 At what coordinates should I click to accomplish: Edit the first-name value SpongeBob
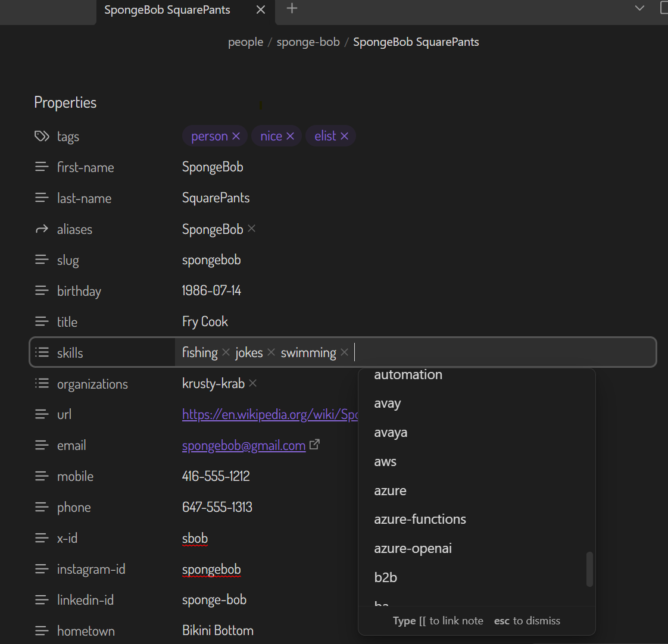(x=213, y=167)
